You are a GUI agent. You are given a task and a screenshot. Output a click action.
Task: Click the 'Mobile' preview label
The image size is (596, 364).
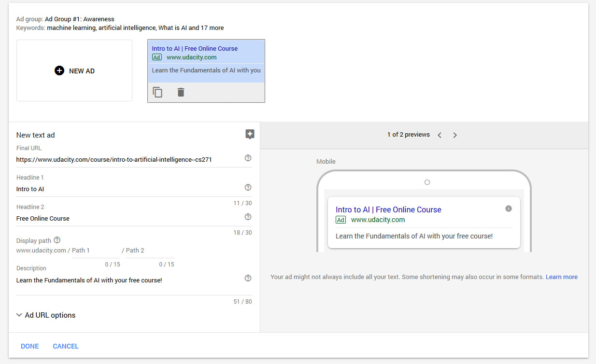click(x=326, y=162)
